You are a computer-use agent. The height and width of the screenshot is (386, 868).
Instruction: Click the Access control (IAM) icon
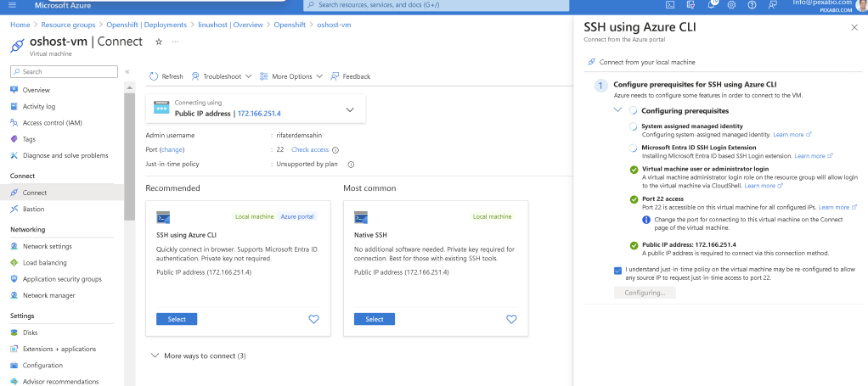14,123
